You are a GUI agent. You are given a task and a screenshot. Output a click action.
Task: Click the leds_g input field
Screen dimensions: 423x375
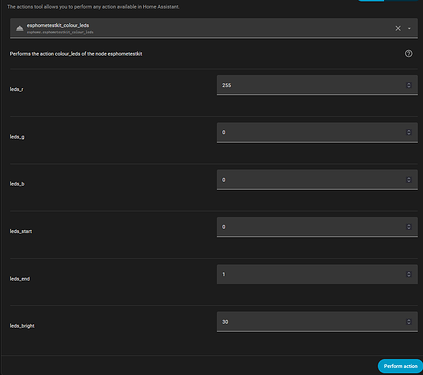pyautogui.click(x=317, y=132)
